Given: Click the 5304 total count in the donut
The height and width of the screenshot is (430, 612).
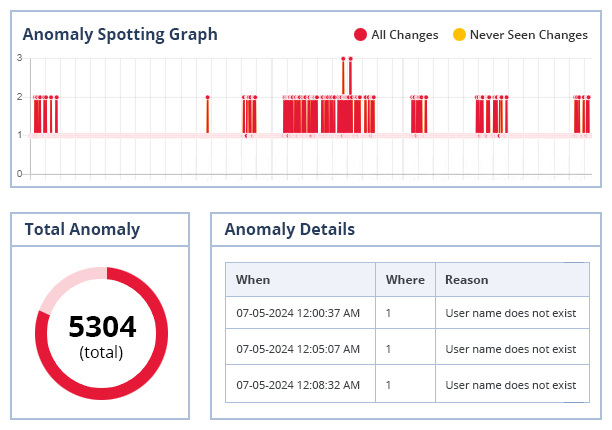Looking at the screenshot, I should coord(102,327).
